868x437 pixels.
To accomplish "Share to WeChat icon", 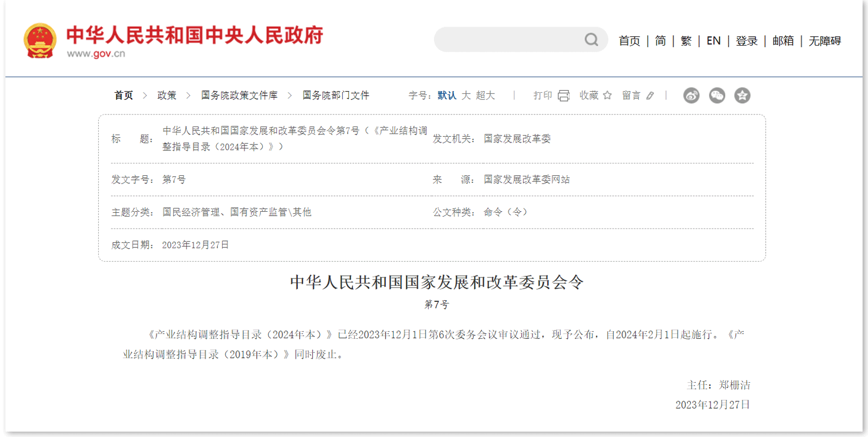I will point(717,96).
